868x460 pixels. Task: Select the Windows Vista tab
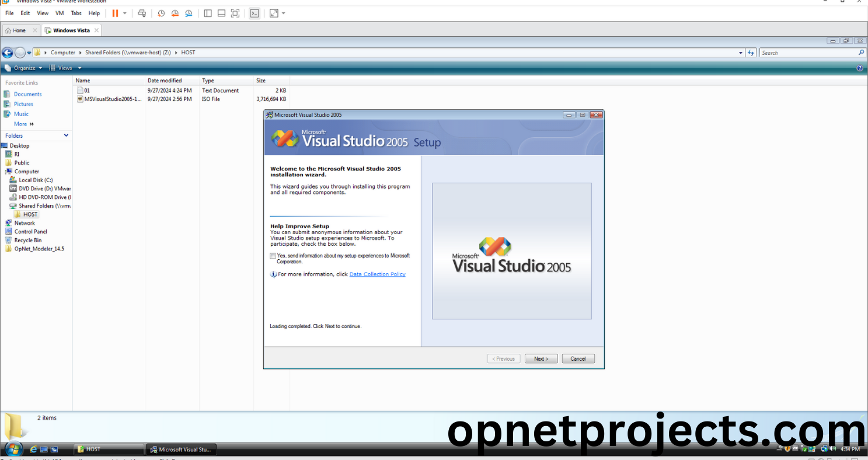pyautogui.click(x=71, y=30)
